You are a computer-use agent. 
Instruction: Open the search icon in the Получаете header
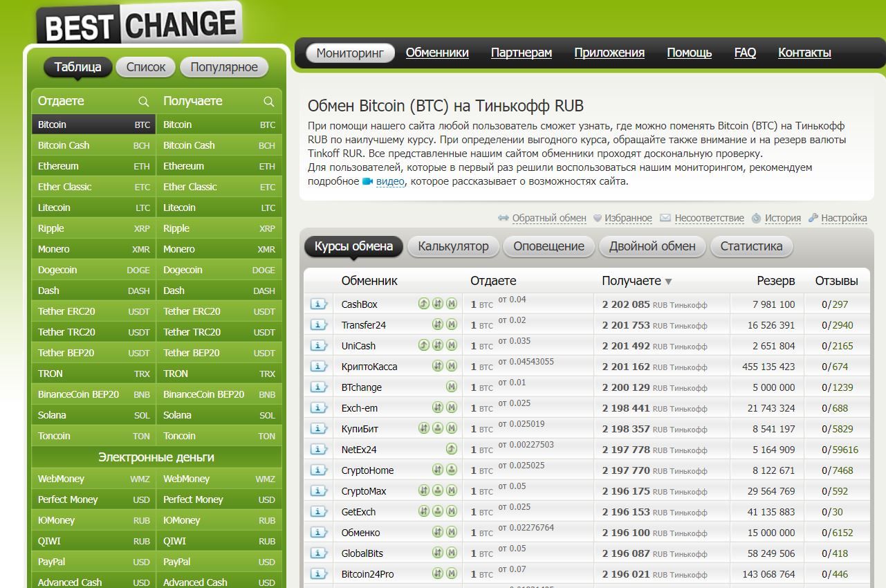pos(268,102)
